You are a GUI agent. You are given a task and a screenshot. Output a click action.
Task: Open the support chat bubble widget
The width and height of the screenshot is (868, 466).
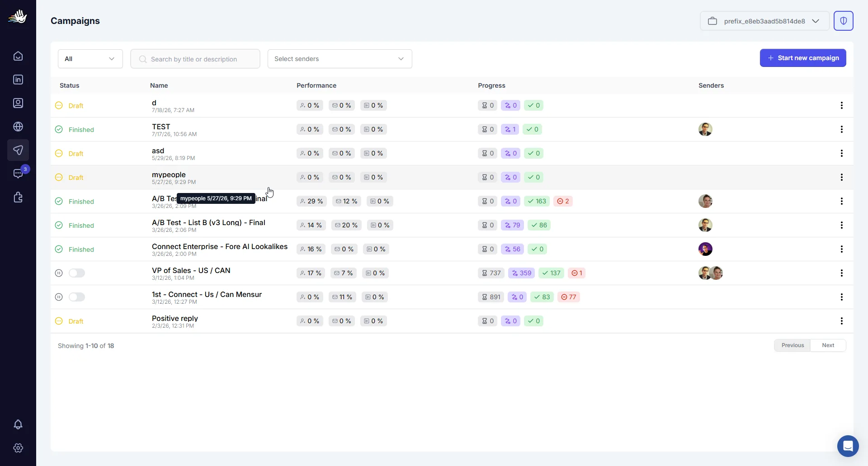coord(848,446)
